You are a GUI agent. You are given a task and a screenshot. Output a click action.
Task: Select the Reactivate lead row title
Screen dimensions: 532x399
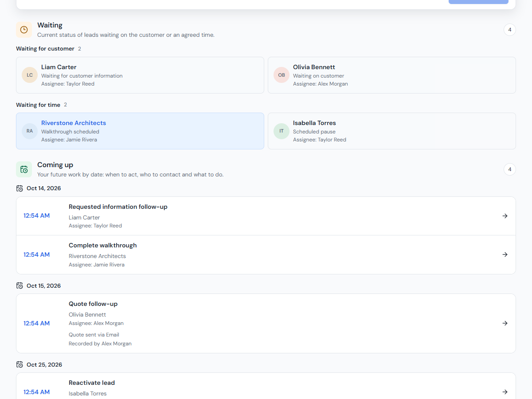pyautogui.click(x=92, y=383)
